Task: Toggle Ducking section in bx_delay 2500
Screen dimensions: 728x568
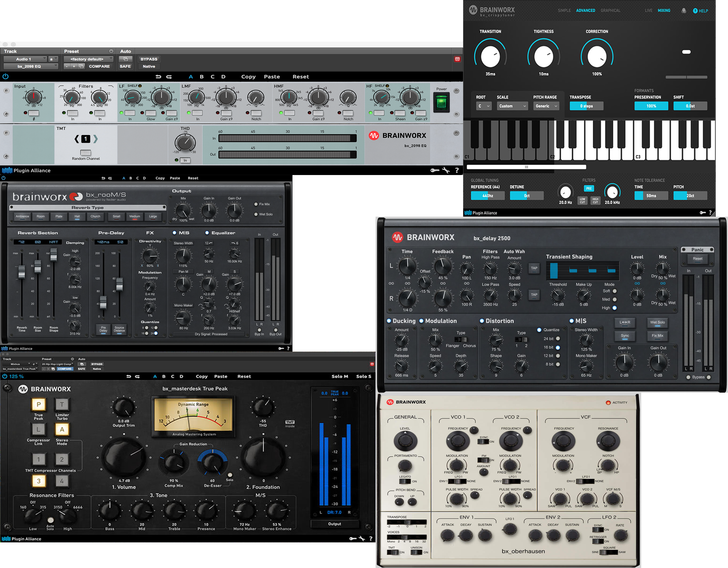Action: pyautogui.click(x=389, y=321)
